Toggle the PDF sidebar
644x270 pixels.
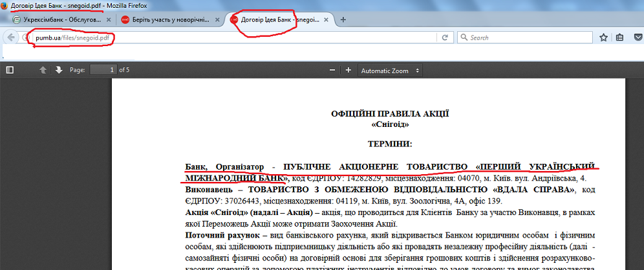pos(10,70)
